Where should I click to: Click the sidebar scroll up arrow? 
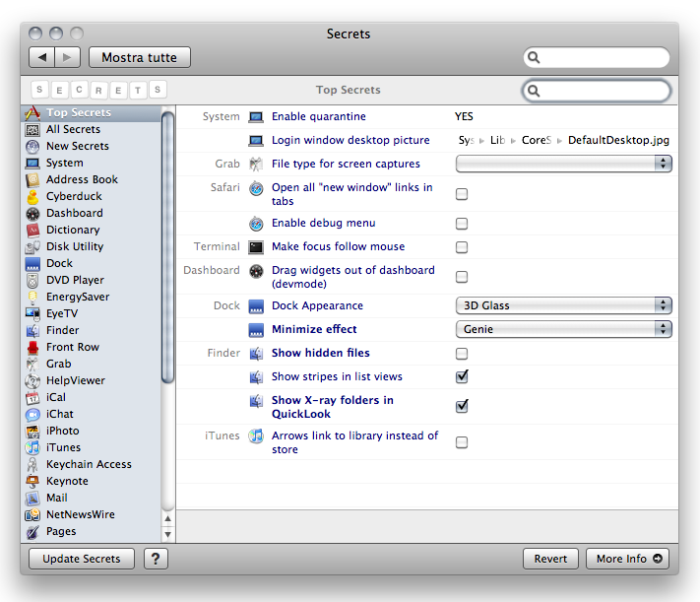tap(167, 519)
